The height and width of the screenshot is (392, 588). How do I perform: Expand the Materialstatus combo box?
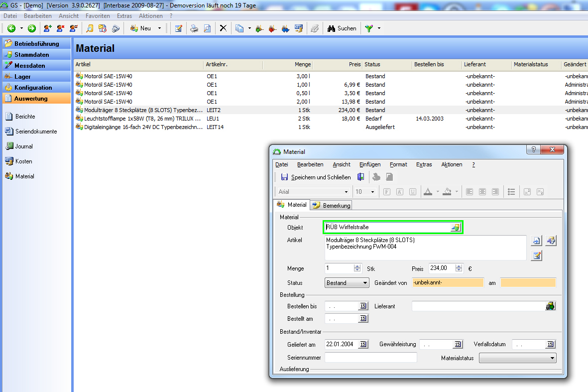click(x=517, y=358)
